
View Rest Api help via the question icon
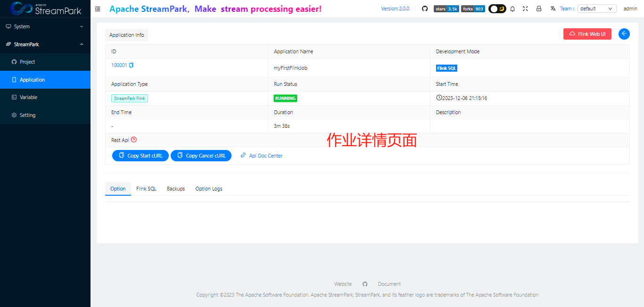(133, 140)
